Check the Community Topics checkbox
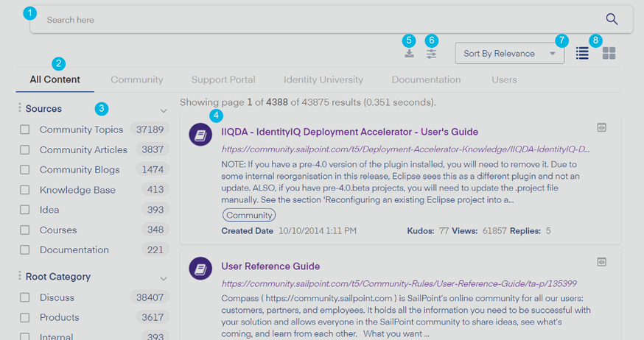 [x=25, y=130]
